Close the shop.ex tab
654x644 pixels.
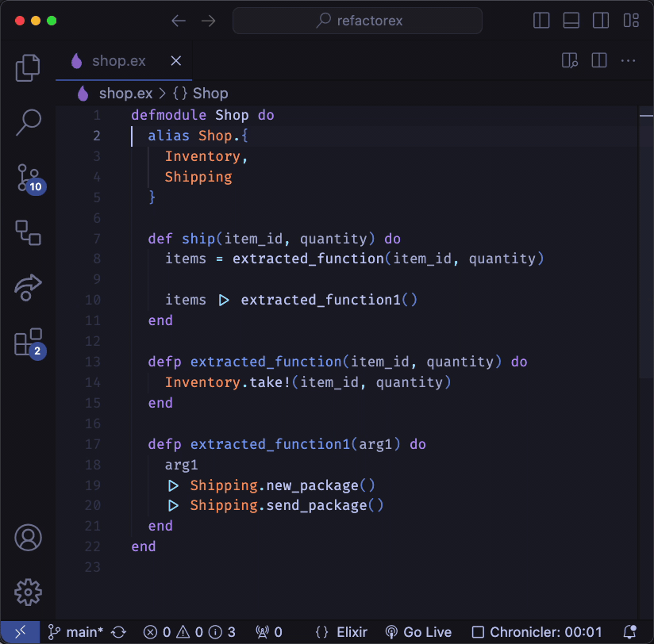coord(176,61)
